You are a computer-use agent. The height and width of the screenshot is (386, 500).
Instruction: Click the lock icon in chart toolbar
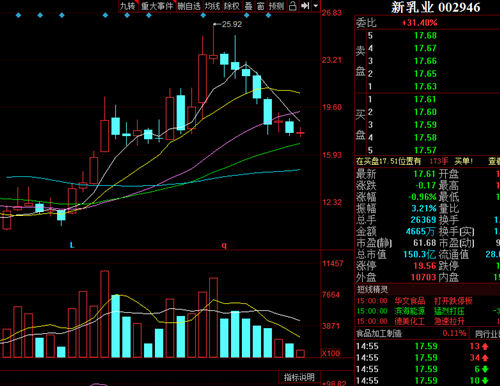point(292,6)
